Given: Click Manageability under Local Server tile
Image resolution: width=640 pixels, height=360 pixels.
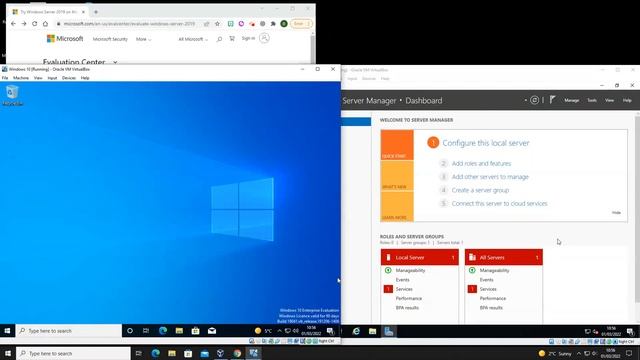Looking at the screenshot, I should [410, 270].
